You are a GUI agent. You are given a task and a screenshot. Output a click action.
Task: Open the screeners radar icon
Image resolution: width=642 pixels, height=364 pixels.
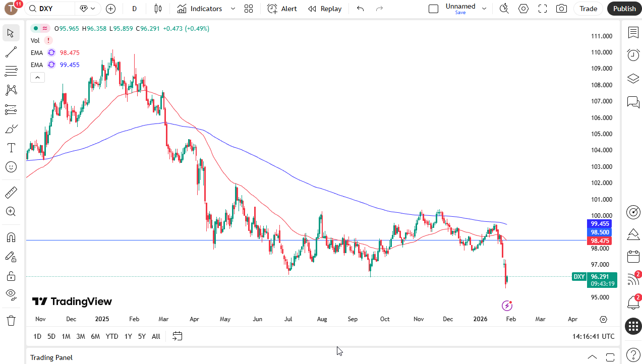coord(633,212)
